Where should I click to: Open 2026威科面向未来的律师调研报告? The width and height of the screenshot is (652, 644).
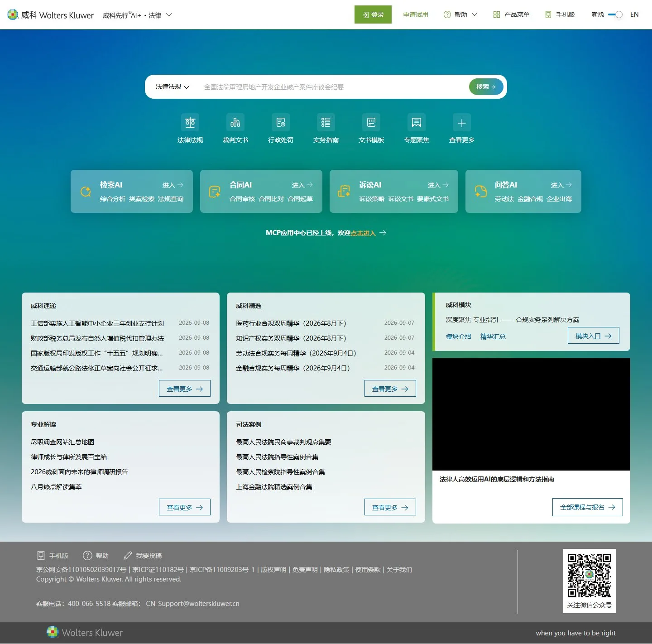(x=80, y=472)
